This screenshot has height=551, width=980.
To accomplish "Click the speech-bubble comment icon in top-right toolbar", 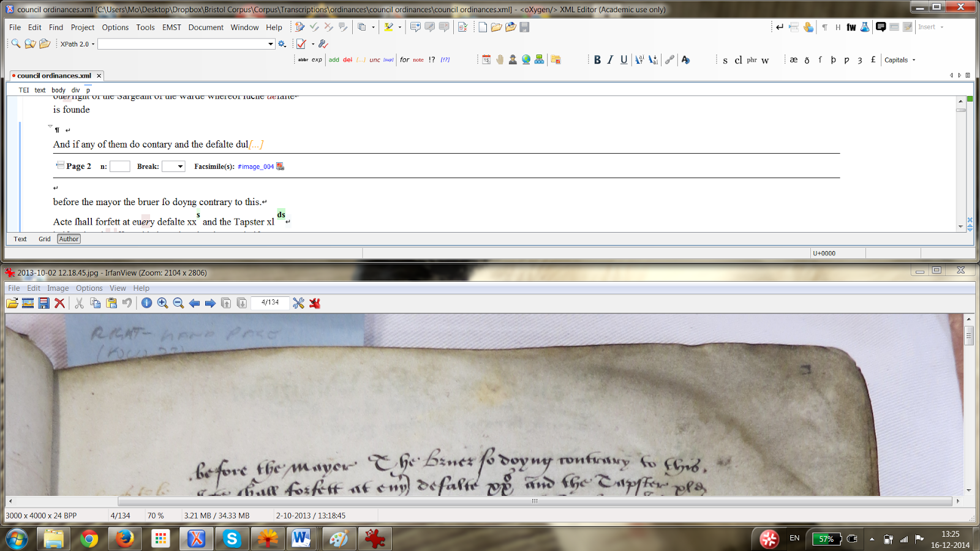I will point(881,27).
